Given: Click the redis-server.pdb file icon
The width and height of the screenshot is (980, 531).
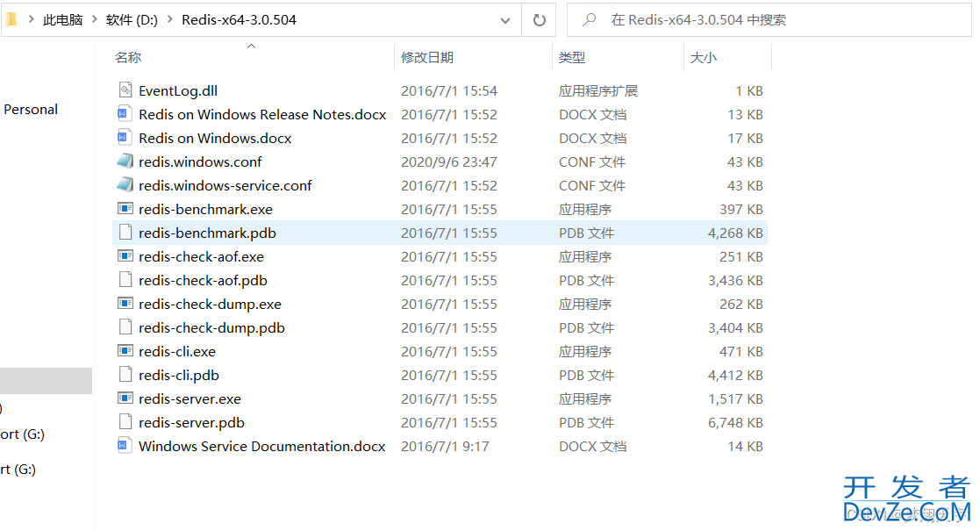Looking at the screenshot, I should tap(125, 422).
